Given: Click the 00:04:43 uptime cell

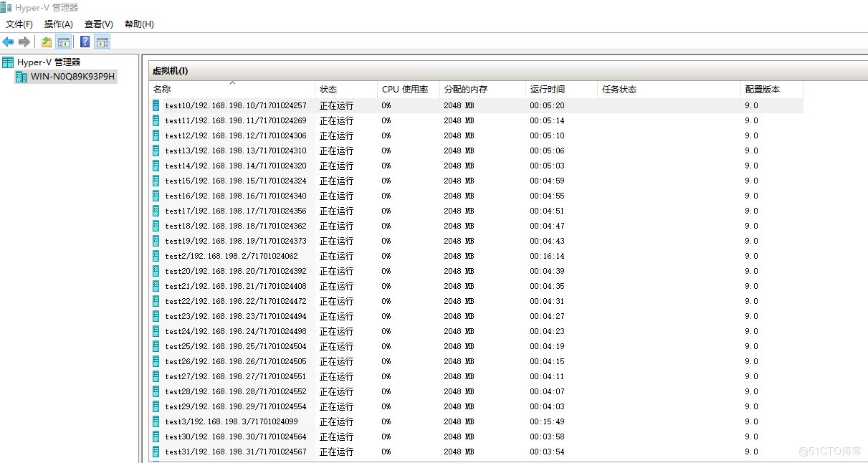Looking at the screenshot, I should point(547,241).
